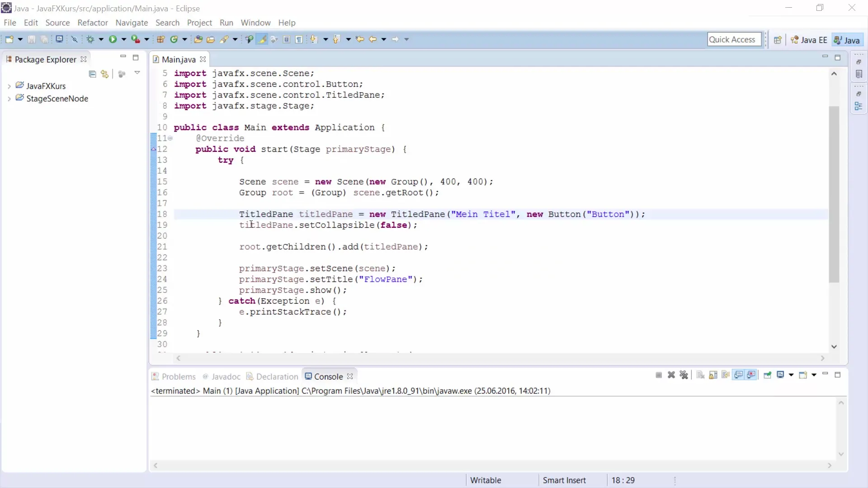This screenshot has height=488, width=868.
Task: Click the Last Edit Location icon
Action: [x=360, y=39]
